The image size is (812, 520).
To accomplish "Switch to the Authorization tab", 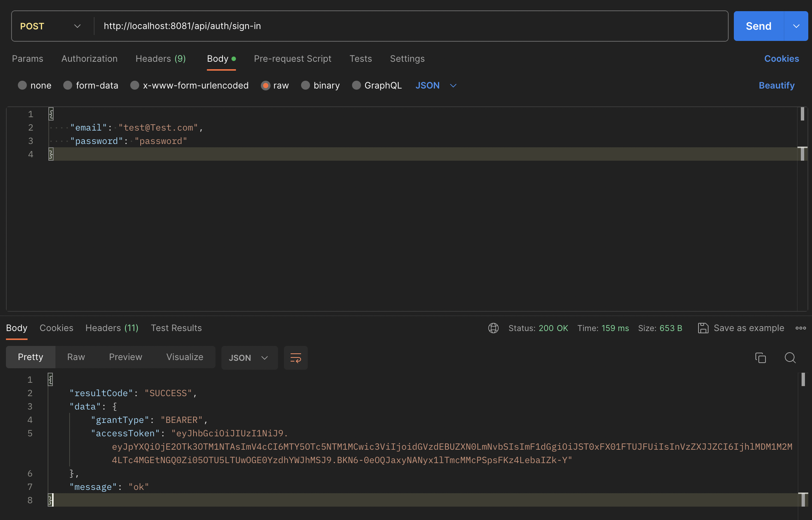I will coord(89,59).
